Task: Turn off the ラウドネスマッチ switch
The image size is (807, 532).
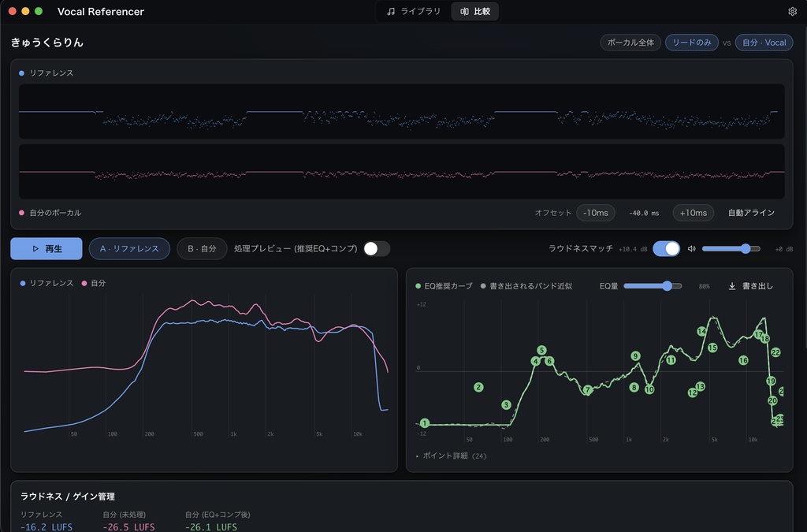Action: [666, 249]
